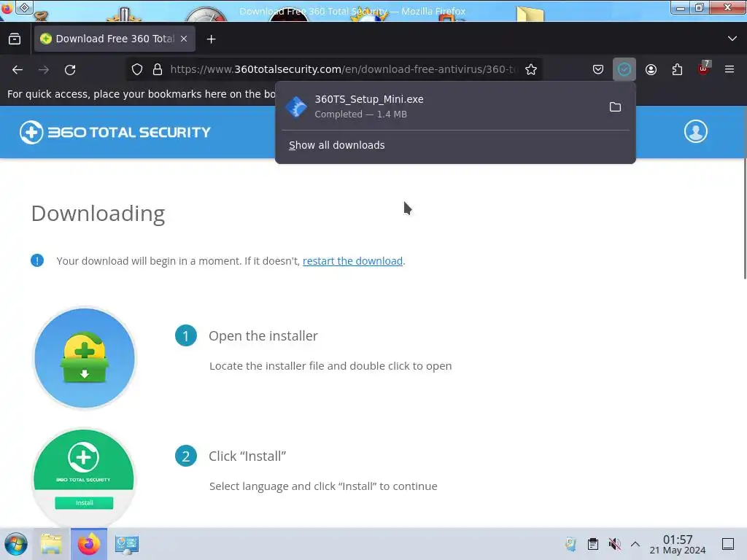Viewport: 747px width, 560px height.
Task: Reload the current page
Action: (x=70, y=69)
